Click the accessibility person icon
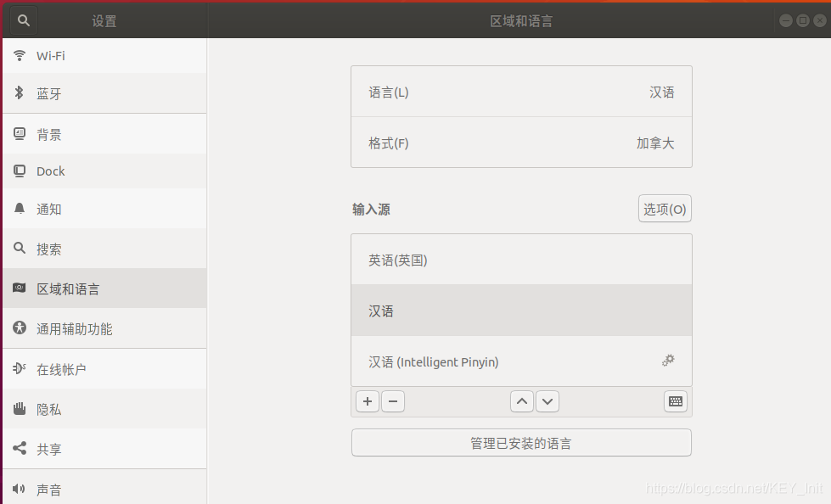The height and width of the screenshot is (504, 831). (x=20, y=328)
